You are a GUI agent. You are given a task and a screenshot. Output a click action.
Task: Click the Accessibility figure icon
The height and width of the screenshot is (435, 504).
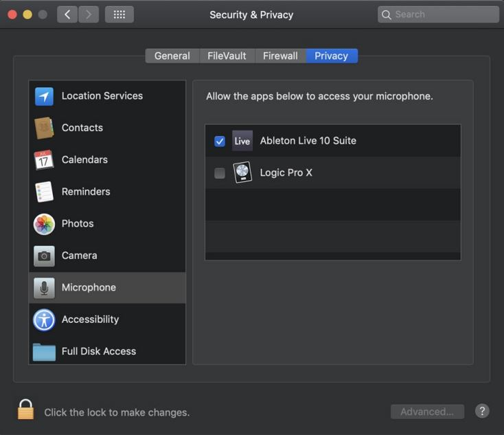pos(44,320)
